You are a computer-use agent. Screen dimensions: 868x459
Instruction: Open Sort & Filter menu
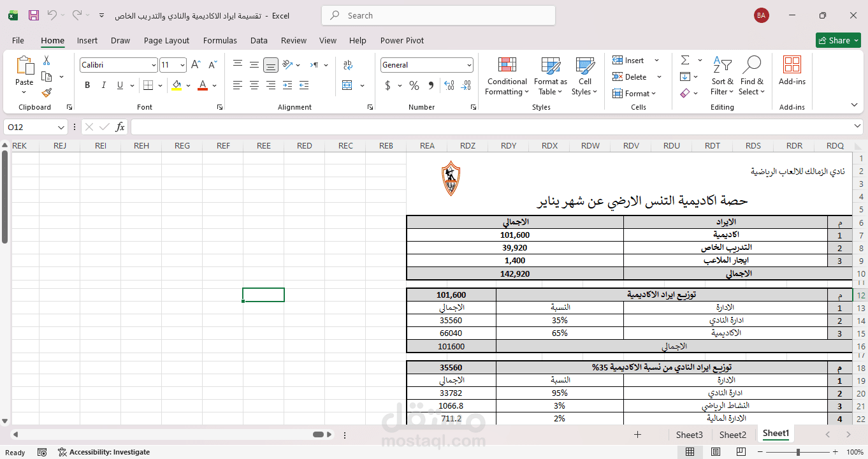(x=722, y=76)
